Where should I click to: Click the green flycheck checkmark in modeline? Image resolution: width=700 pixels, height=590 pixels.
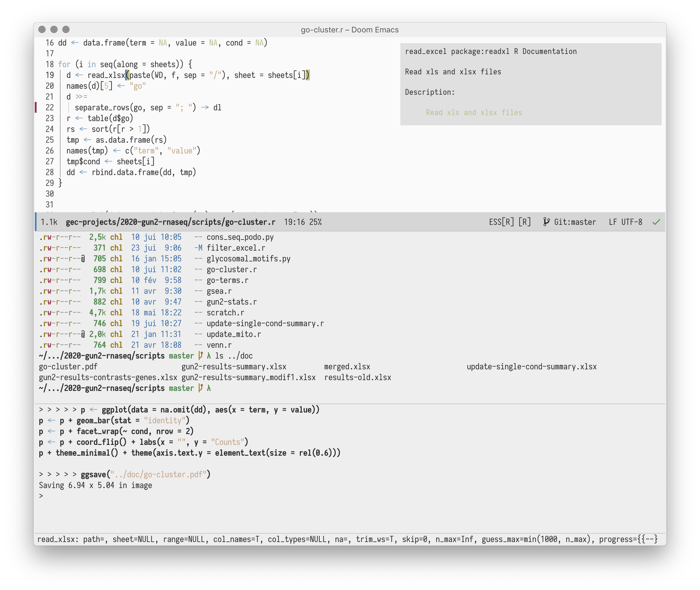[x=656, y=222]
